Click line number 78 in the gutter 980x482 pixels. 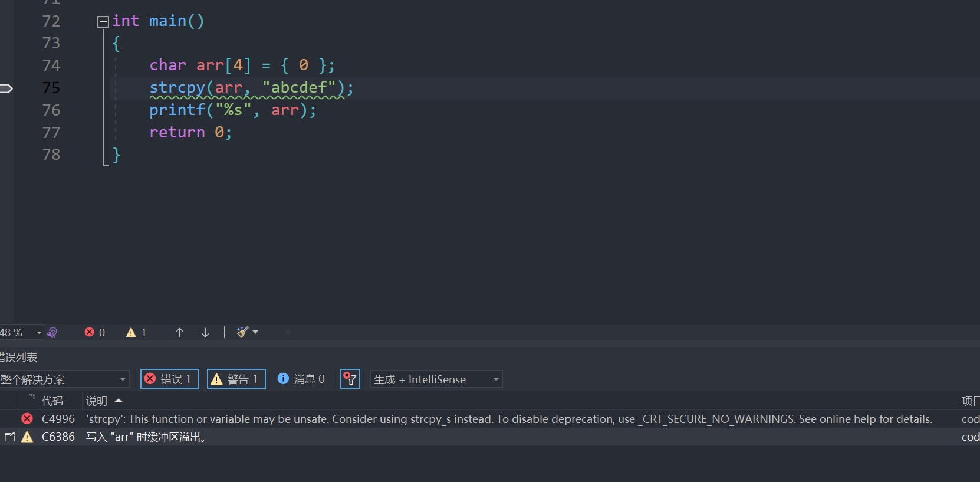point(51,155)
